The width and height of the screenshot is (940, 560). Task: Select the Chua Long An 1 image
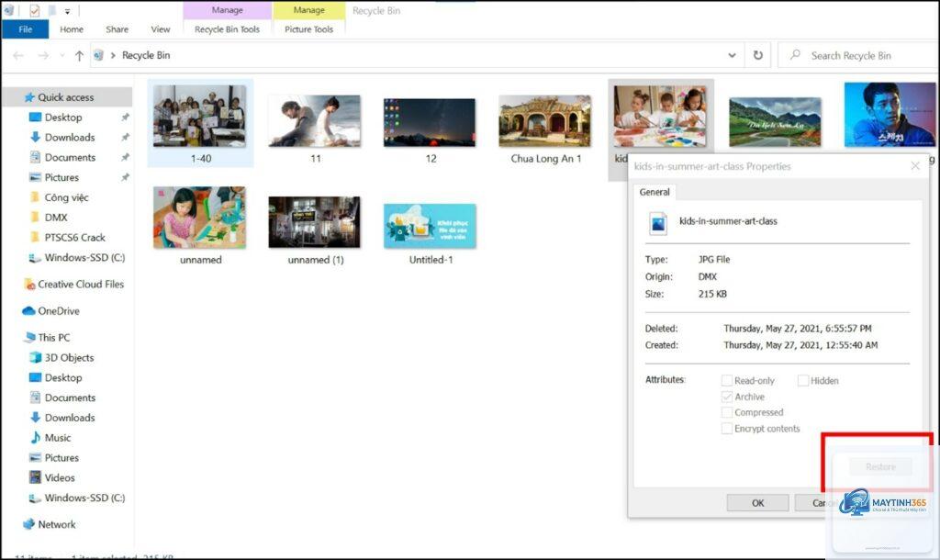pos(545,120)
